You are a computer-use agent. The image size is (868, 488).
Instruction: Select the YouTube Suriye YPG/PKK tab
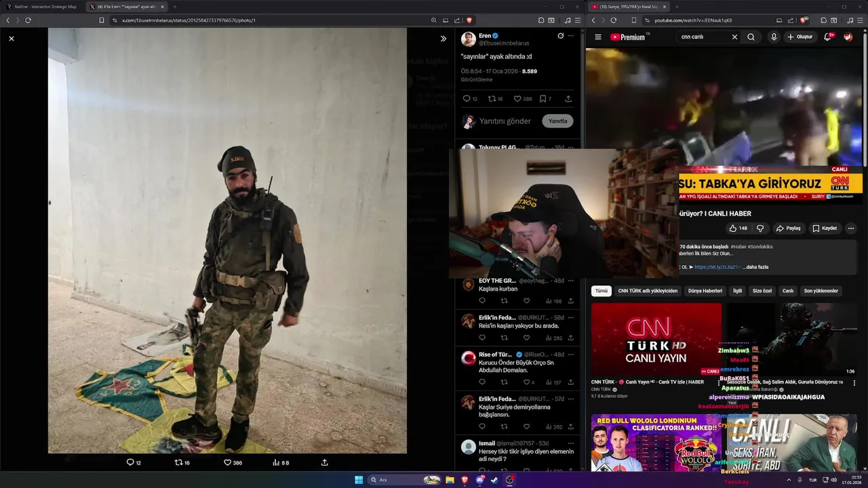629,7
